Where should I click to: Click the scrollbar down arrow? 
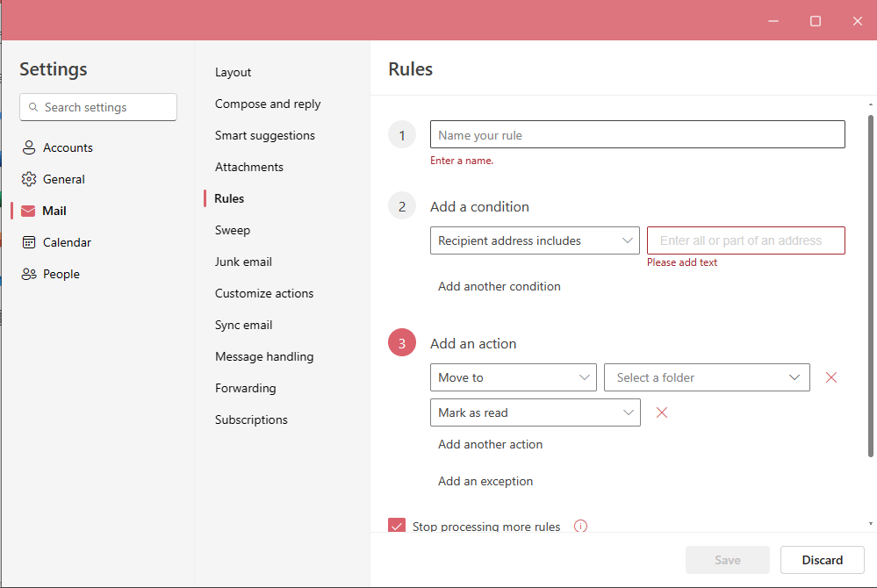pos(871,524)
